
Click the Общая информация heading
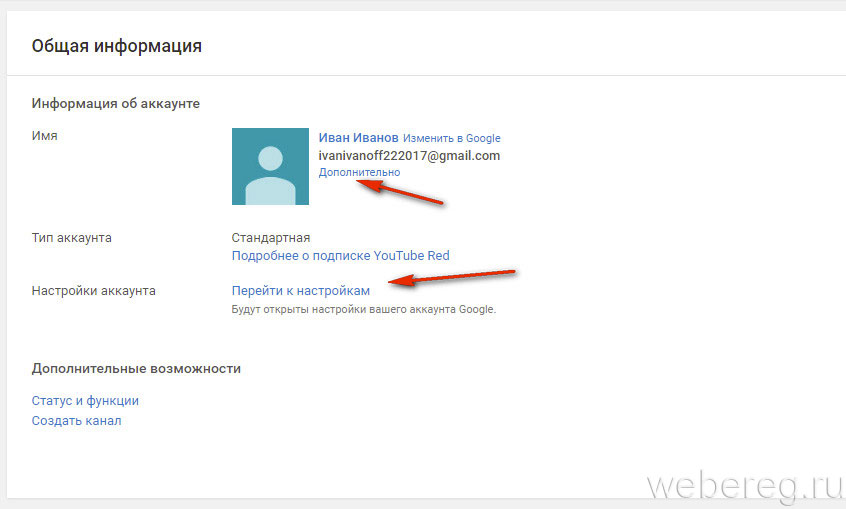click(117, 46)
